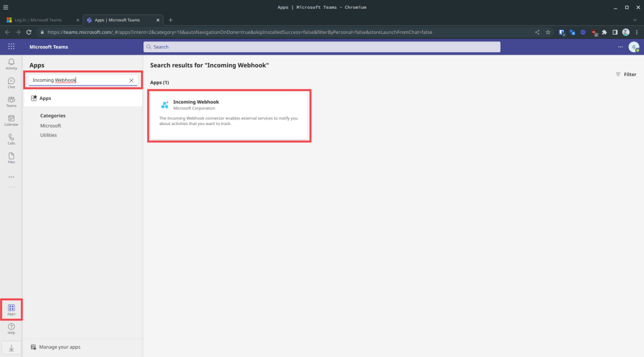
Task: Click the download desktop app icon
Action: click(x=11, y=348)
